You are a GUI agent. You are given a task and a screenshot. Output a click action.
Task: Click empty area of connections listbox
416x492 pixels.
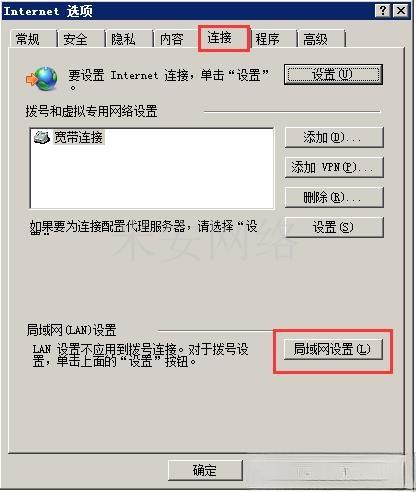[152, 180]
